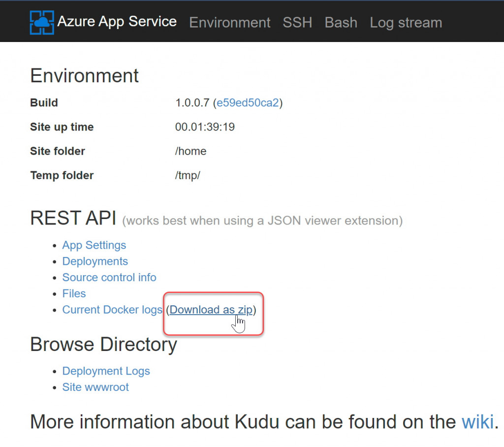Screen dimensions: 504x447
Task: Click the build version number 1.0.0.7
Action: point(192,103)
